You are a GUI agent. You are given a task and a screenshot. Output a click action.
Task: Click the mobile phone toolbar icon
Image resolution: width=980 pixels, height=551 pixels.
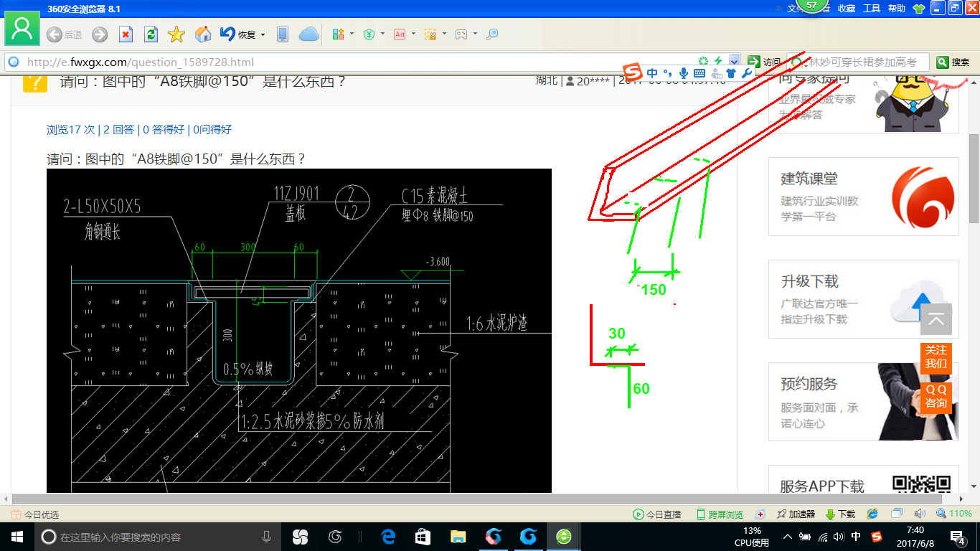tap(283, 34)
